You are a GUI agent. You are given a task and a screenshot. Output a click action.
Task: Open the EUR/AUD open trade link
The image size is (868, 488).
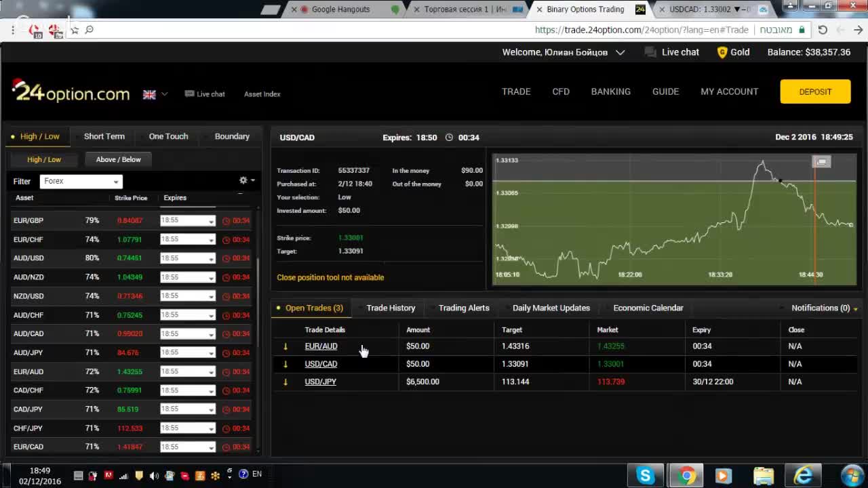(321, 346)
